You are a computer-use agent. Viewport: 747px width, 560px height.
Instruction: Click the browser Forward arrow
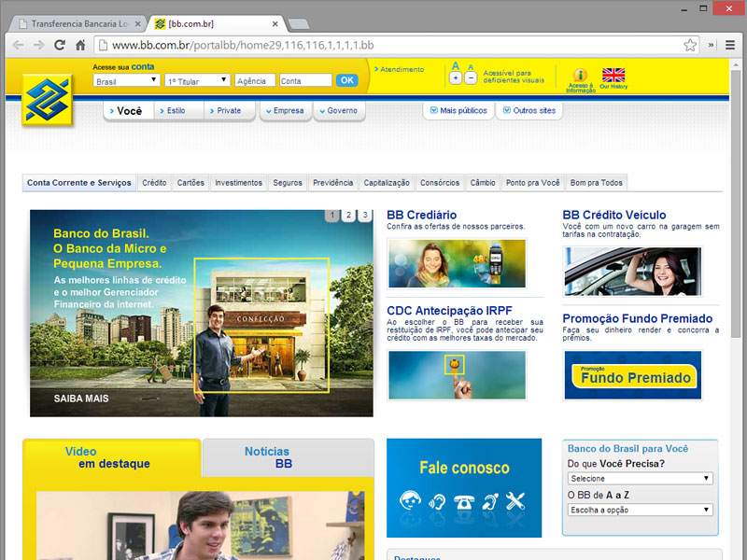38,45
